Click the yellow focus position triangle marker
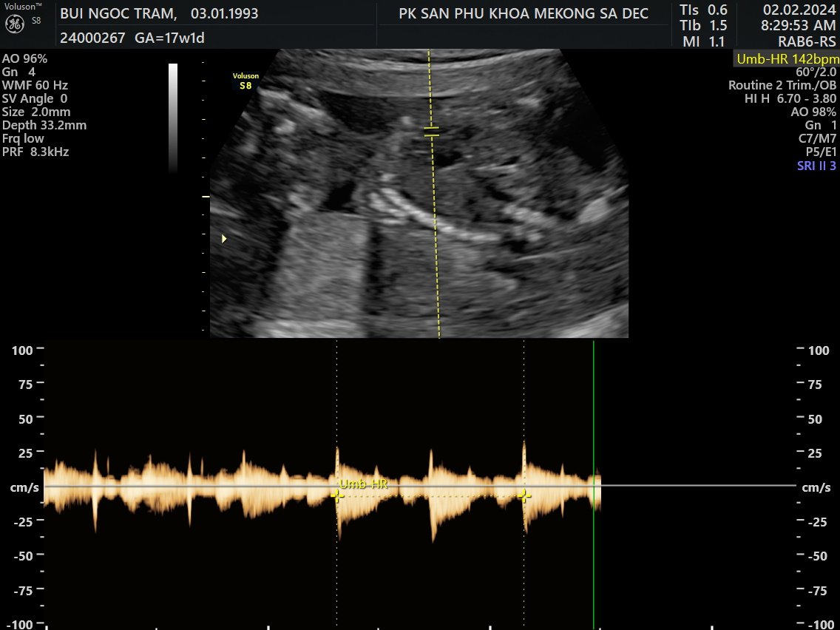The height and width of the screenshot is (630, 840). (224, 239)
